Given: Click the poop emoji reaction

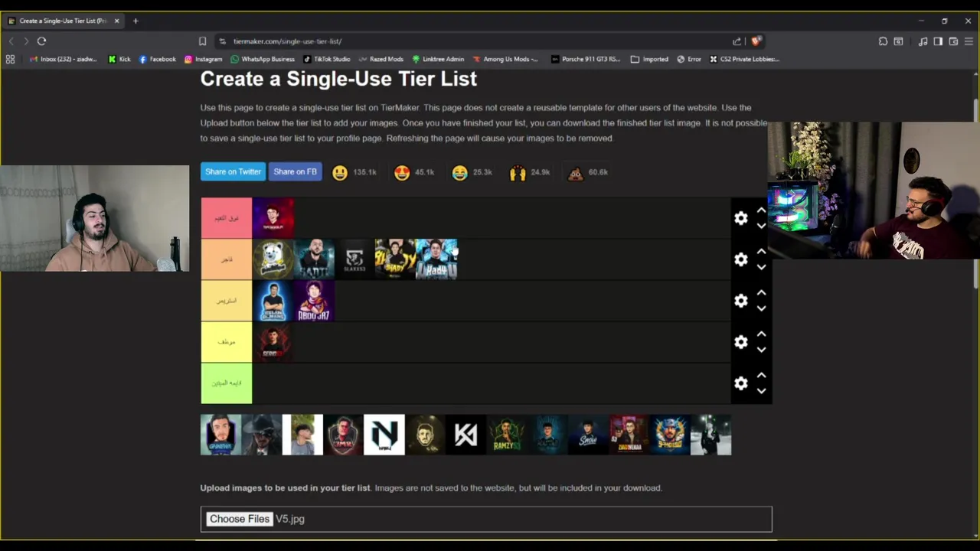Looking at the screenshot, I should [x=575, y=173].
